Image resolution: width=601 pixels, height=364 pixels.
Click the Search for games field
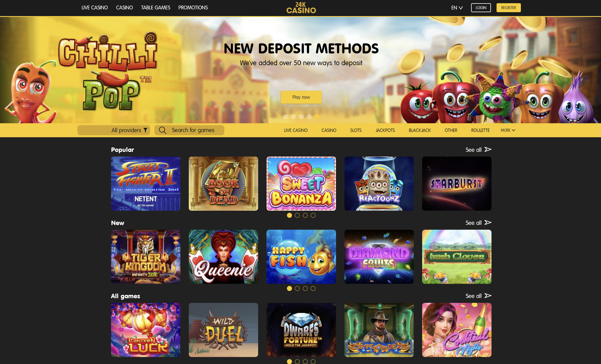pos(189,130)
